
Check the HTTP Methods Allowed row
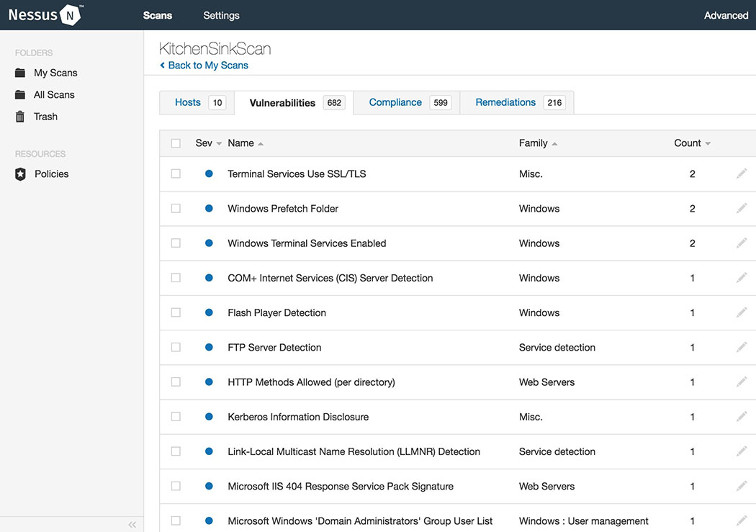pos(176,382)
